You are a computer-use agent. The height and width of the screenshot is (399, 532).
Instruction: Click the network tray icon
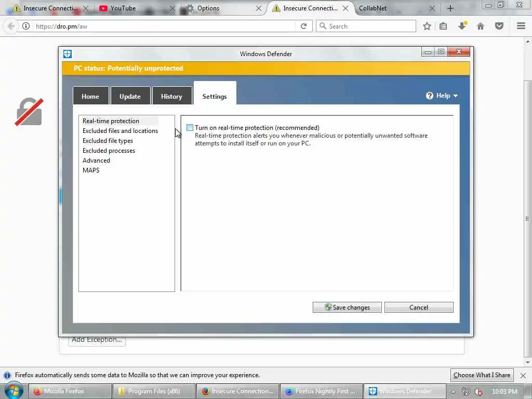pos(466,392)
